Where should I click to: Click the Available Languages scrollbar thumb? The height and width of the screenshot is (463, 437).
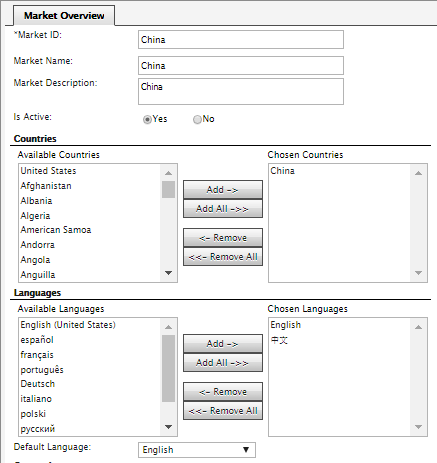coord(169,368)
